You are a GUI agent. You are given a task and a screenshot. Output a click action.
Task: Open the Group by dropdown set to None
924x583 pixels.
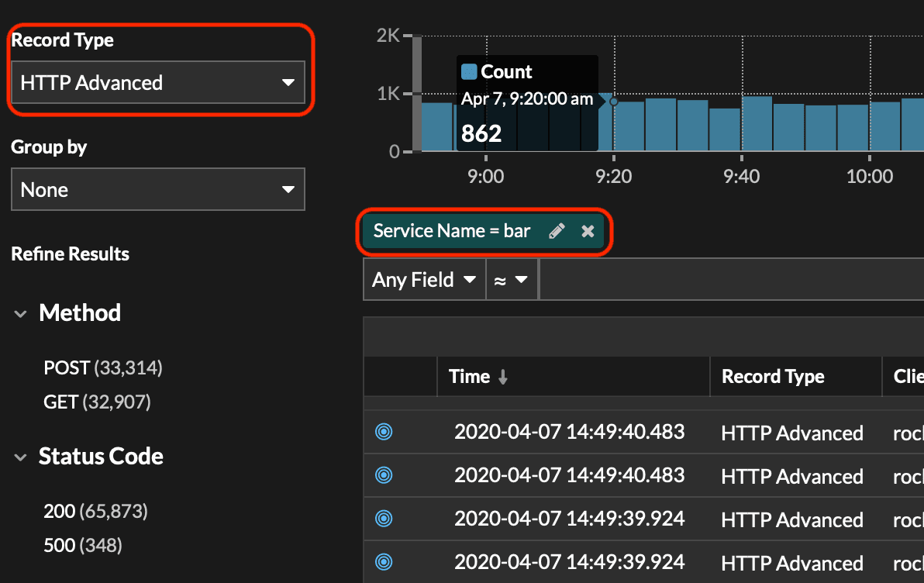(158, 189)
